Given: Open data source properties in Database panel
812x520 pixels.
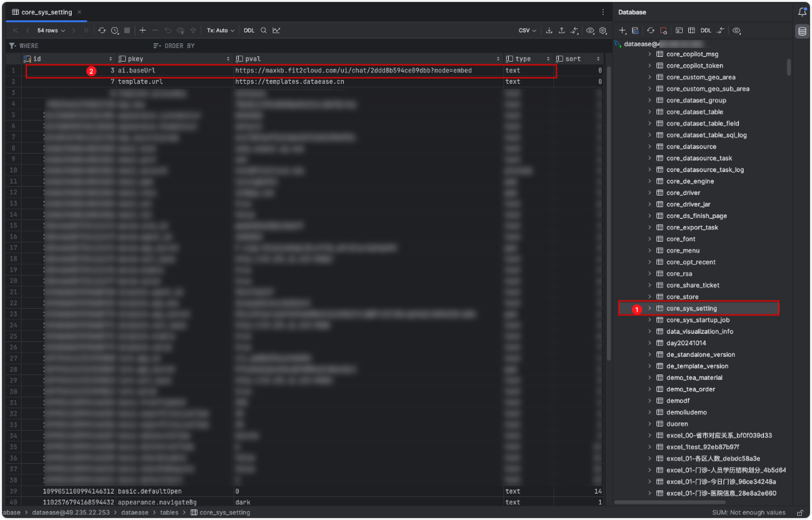Looking at the screenshot, I should coord(635,30).
